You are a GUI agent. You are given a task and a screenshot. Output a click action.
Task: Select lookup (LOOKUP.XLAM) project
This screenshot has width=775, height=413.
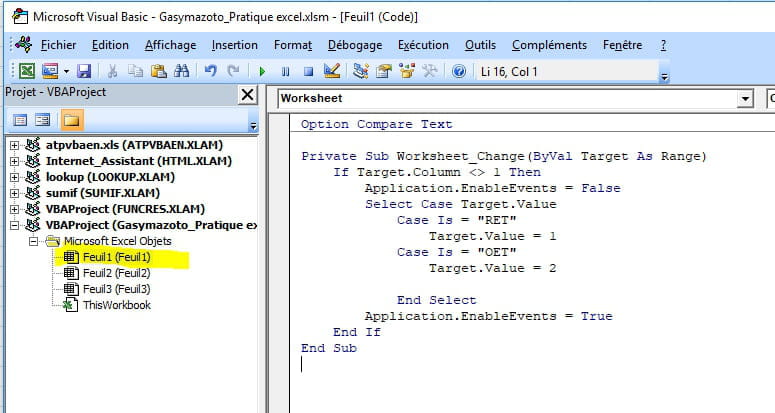click(x=110, y=177)
